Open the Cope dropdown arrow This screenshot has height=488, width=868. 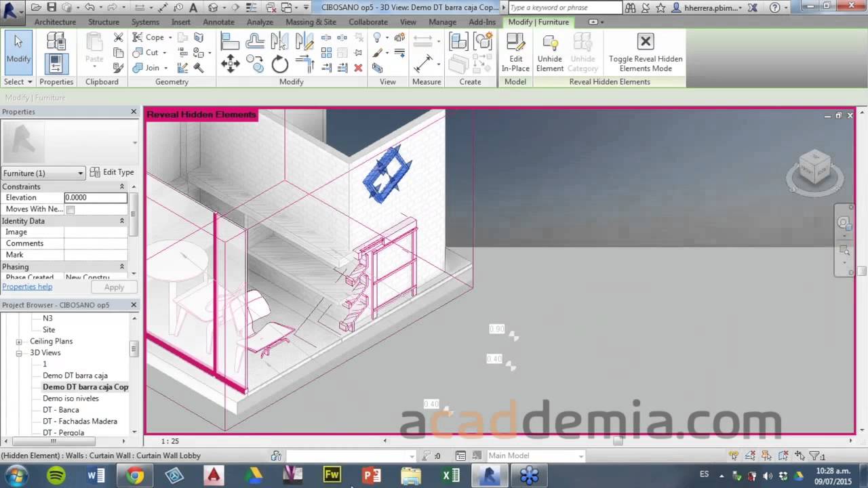(170, 38)
